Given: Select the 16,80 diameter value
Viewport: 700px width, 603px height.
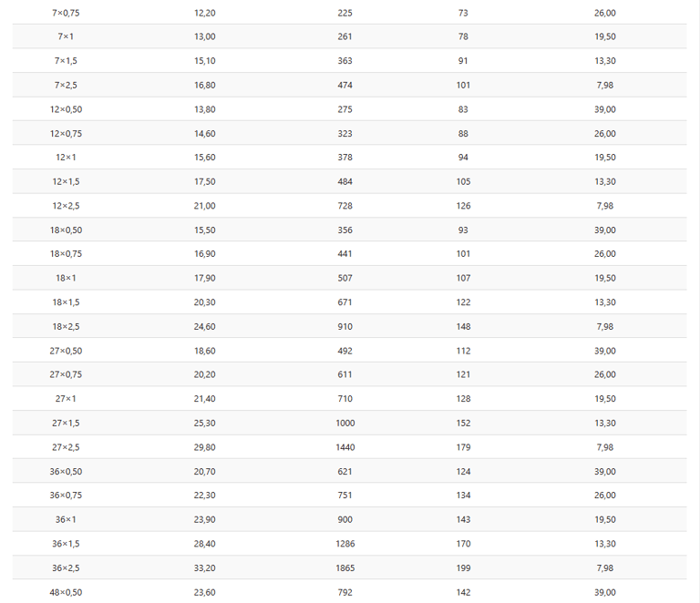Looking at the screenshot, I should tap(205, 86).
